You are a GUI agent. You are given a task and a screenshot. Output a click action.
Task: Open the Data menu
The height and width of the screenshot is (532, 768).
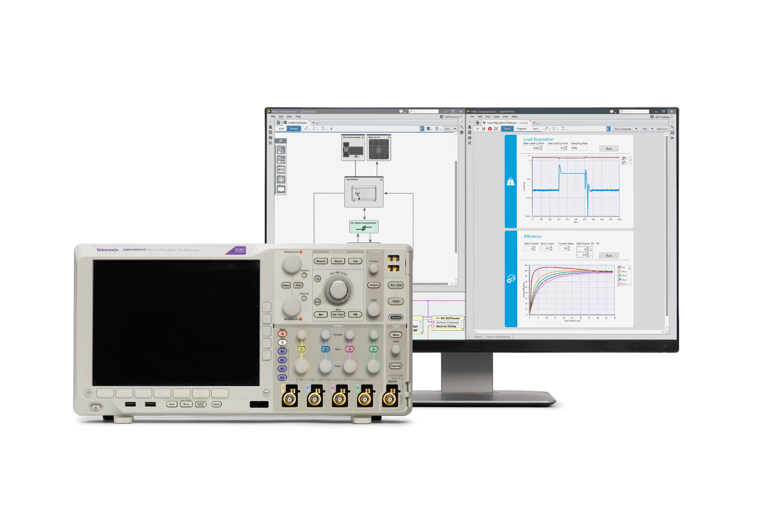pyautogui.click(x=496, y=117)
